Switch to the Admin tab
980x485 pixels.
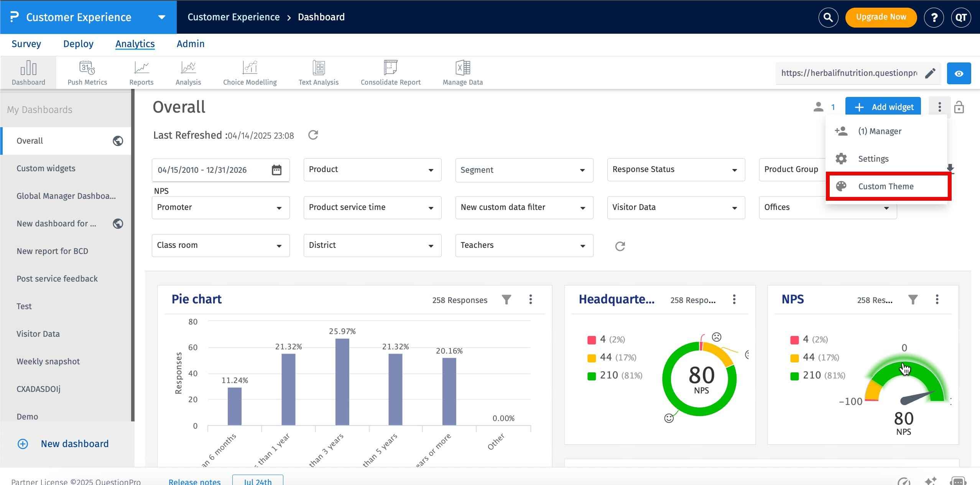point(190,44)
